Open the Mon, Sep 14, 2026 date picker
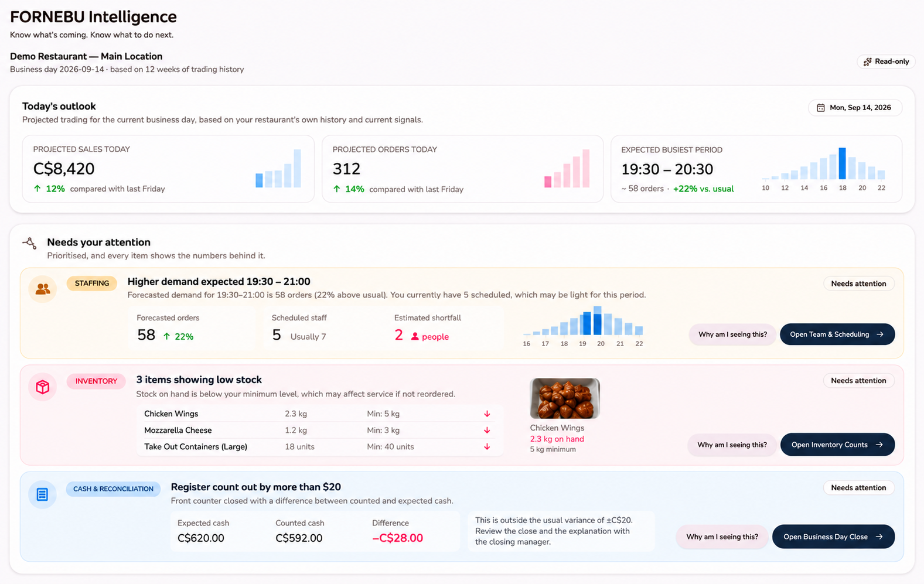924x584 pixels. point(855,108)
